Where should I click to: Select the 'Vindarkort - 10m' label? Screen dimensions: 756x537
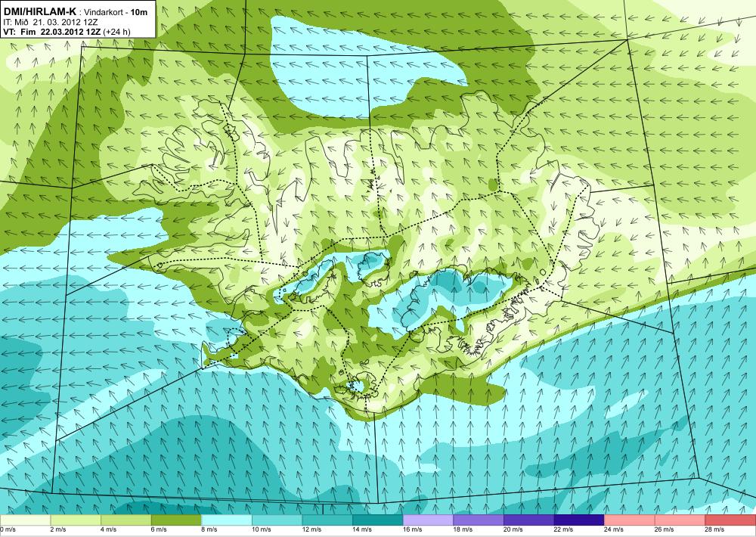coord(116,12)
